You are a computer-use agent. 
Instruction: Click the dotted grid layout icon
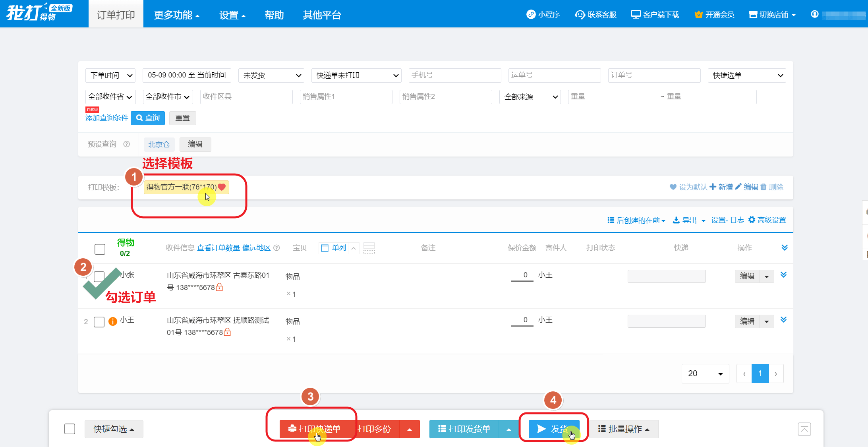pyautogui.click(x=369, y=248)
